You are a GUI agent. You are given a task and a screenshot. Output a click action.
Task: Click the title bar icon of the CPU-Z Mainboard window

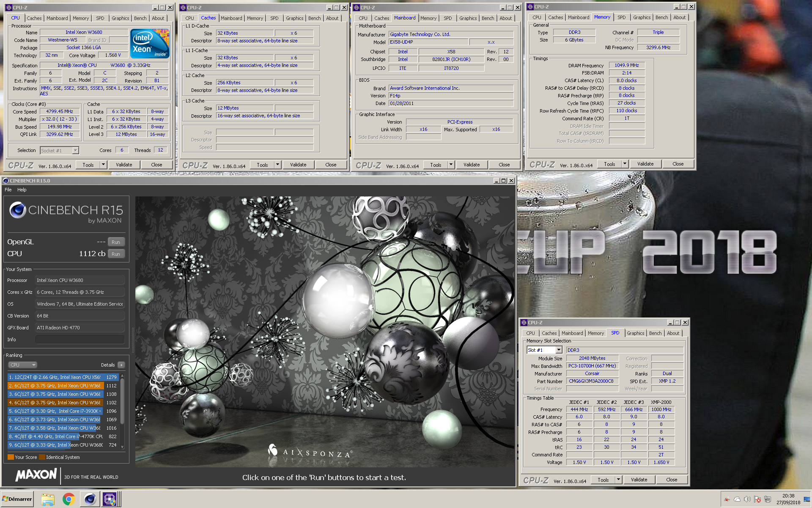pyautogui.click(x=357, y=8)
